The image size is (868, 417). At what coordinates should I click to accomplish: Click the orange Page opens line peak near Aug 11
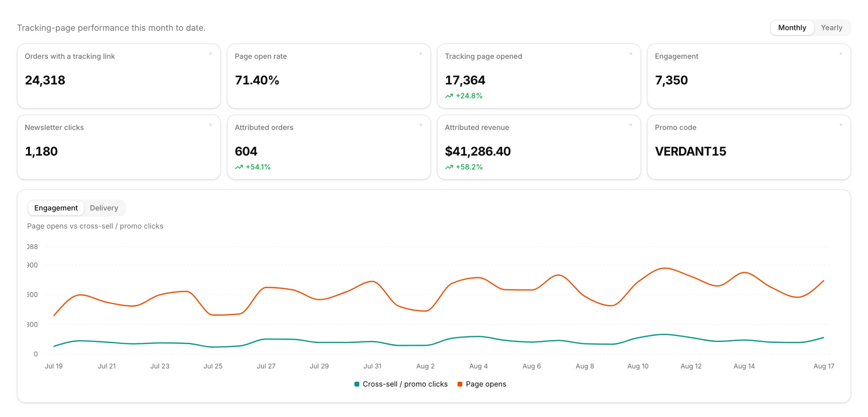point(665,268)
